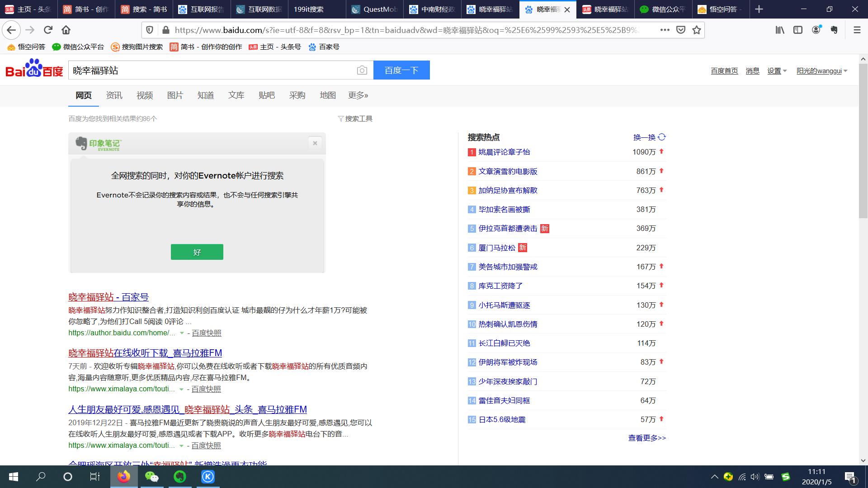Screen dimensions: 868x488
Task: Open Task View on taskbar
Action: pos(95,477)
